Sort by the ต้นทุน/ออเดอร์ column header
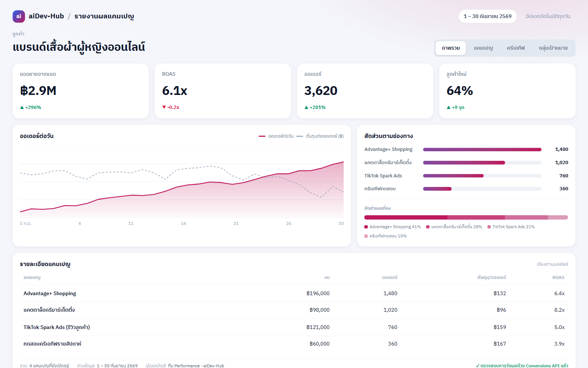The width and height of the screenshot is (588, 368). click(491, 277)
